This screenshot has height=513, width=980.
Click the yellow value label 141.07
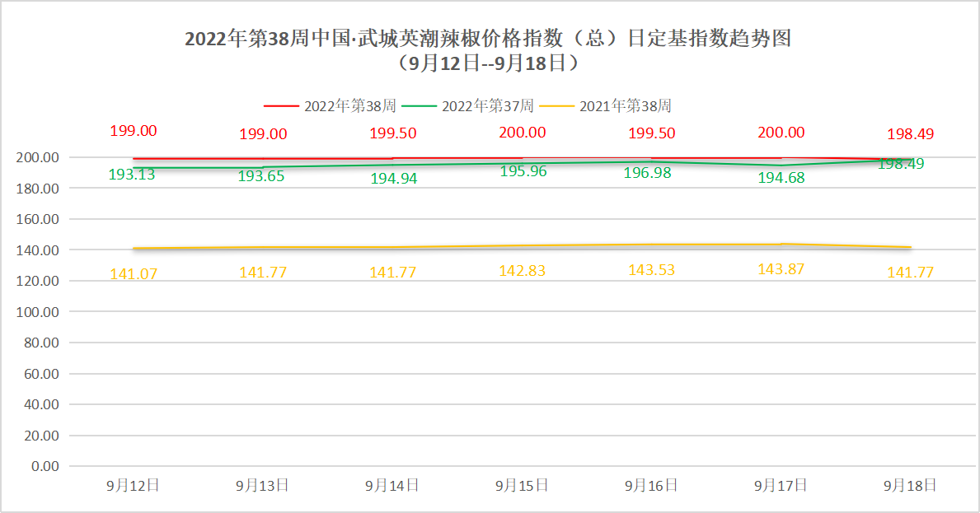point(132,275)
